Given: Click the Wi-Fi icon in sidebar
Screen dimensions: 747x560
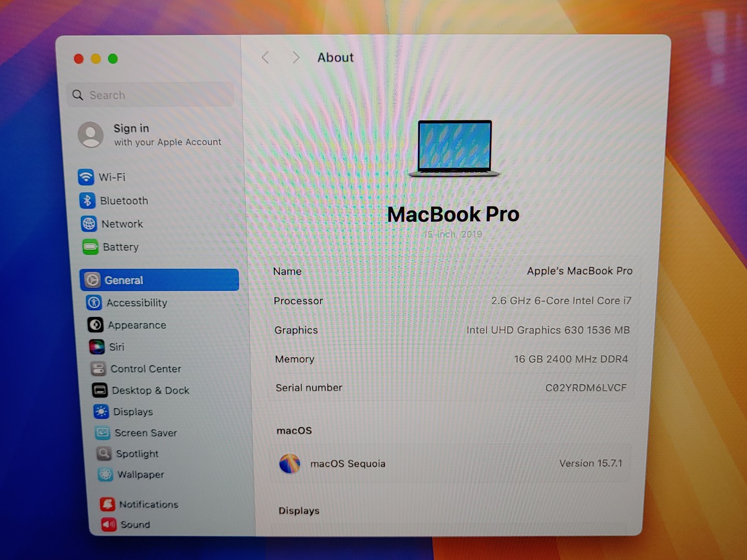Looking at the screenshot, I should (86, 177).
